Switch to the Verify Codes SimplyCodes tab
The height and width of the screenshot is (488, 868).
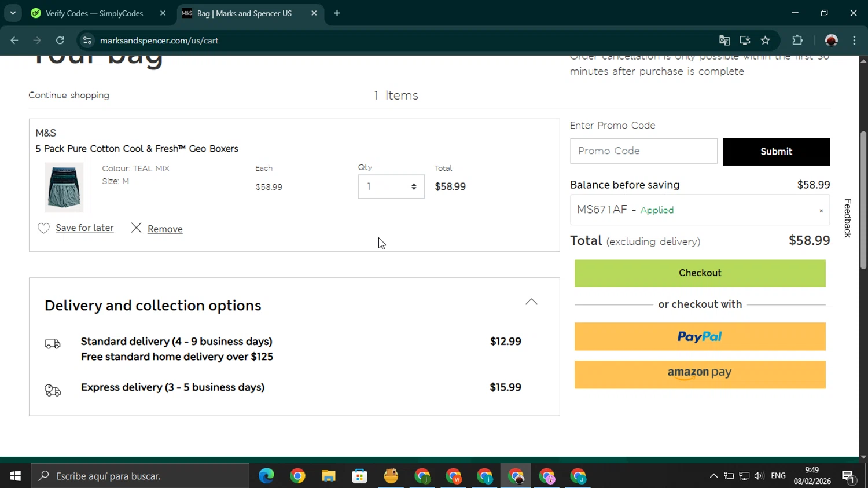(94, 13)
